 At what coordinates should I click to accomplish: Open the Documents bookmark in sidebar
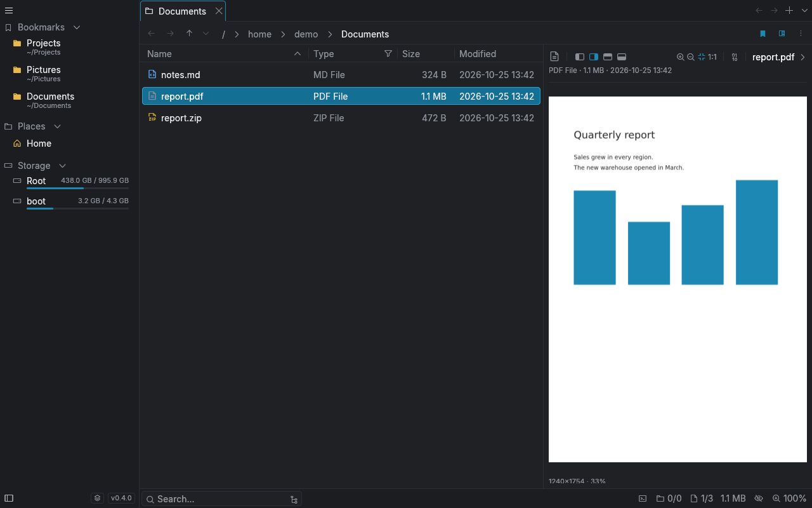[x=70, y=100]
